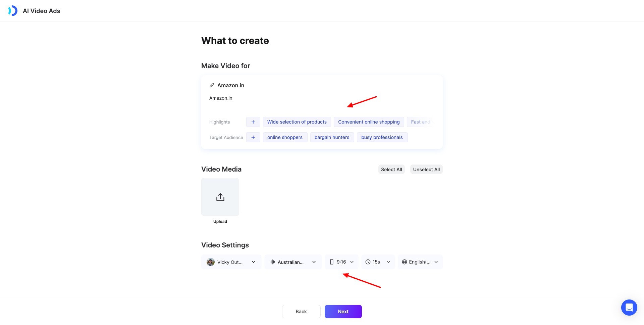Change the 15s duration dropdown
The height and width of the screenshot is (325, 644).
(x=388, y=262)
